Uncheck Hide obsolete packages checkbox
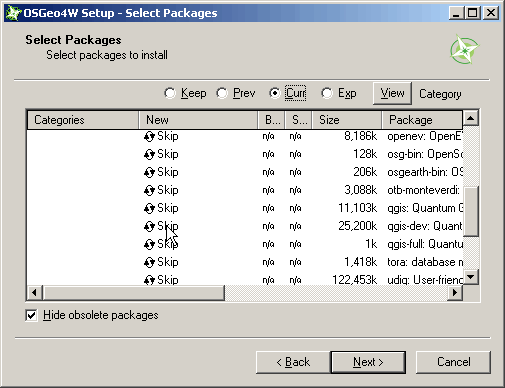The image size is (505, 388). tap(31, 315)
